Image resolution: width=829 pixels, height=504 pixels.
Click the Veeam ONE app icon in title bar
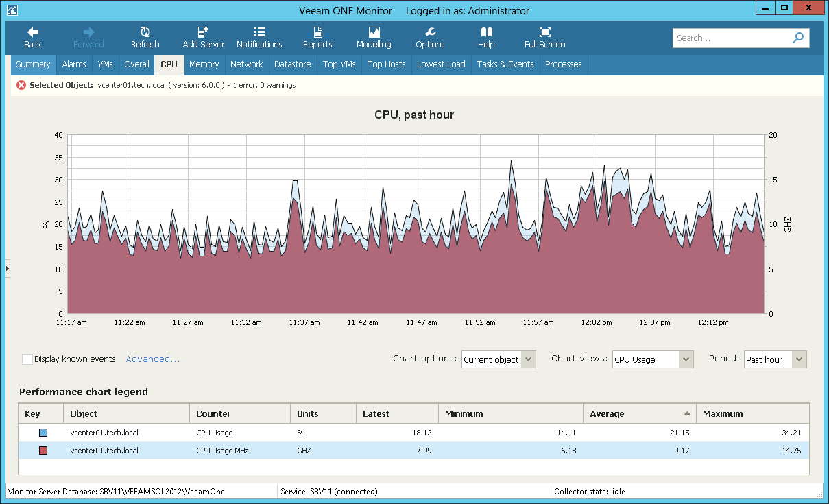(12, 10)
